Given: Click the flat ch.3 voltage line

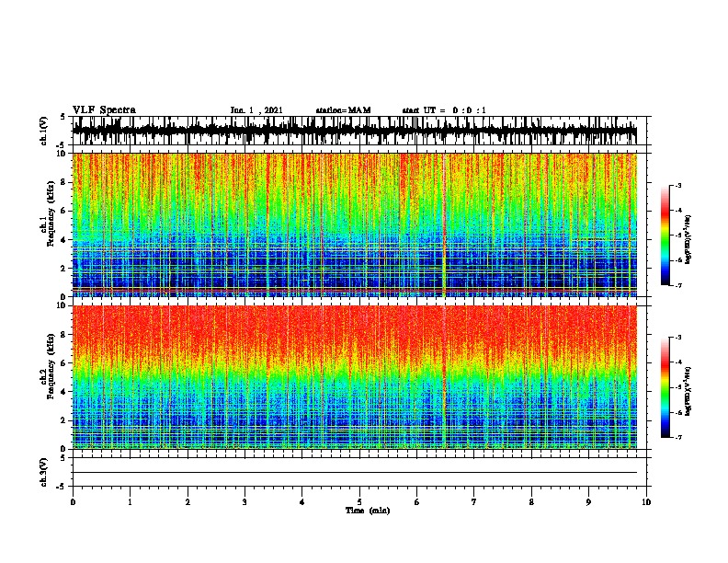Looking at the screenshot, I should click(x=355, y=473).
